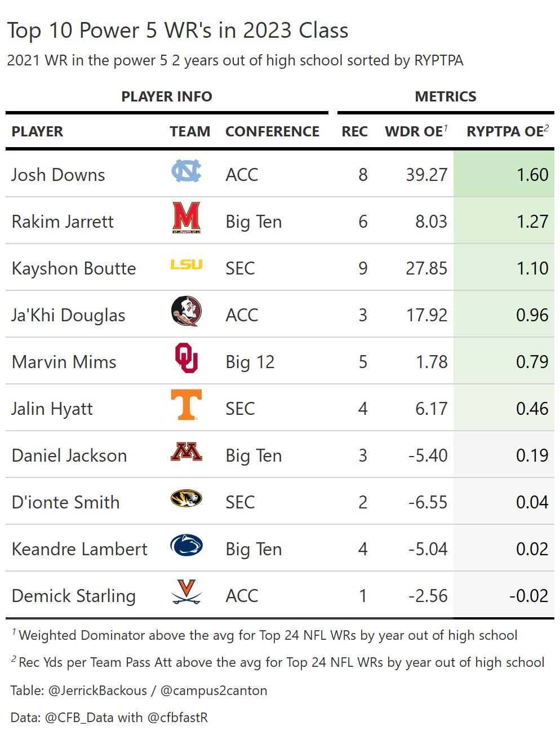Click Josh Downs' 1.60 RYPTPA cell
The image size is (560, 739).
pos(532,175)
